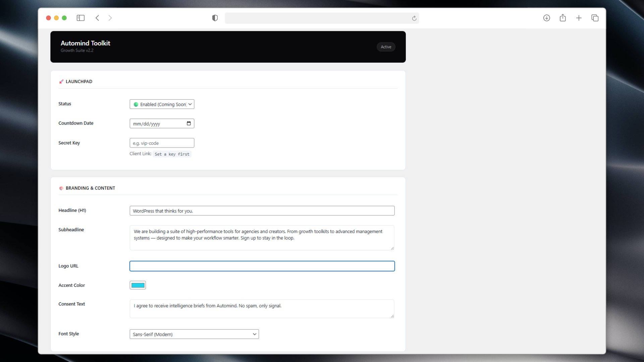Image resolution: width=644 pixels, height=362 pixels.
Task: Open the Accent Color swatch picker
Action: click(x=138, y=285)
